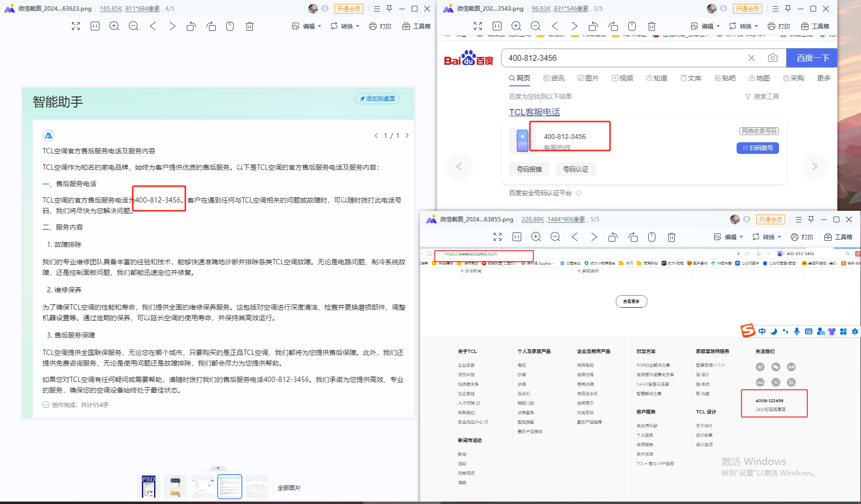Click 打印 in the 63855.png window toolbar
The width and height of the screenshot is (861, 504).
click(x=802, y=237)
